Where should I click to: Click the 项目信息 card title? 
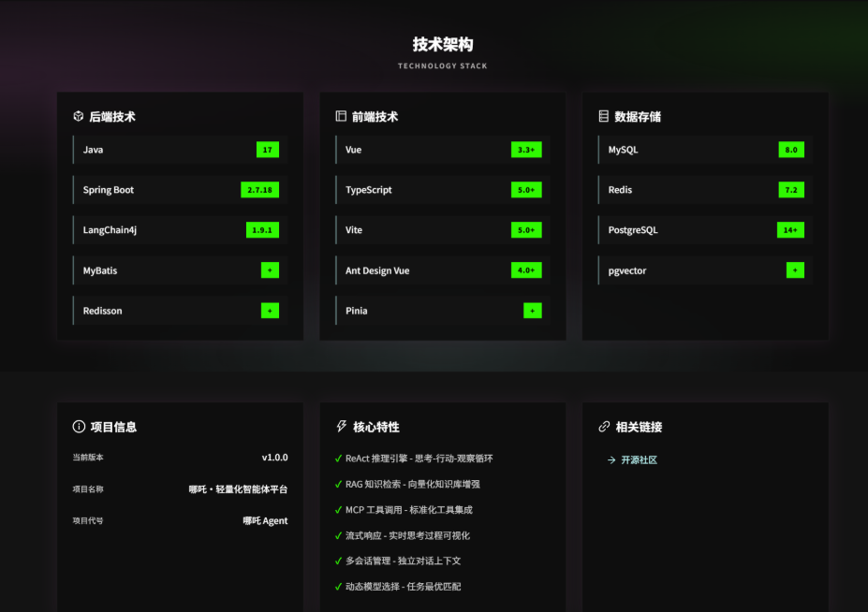click(x=113, y=427)
